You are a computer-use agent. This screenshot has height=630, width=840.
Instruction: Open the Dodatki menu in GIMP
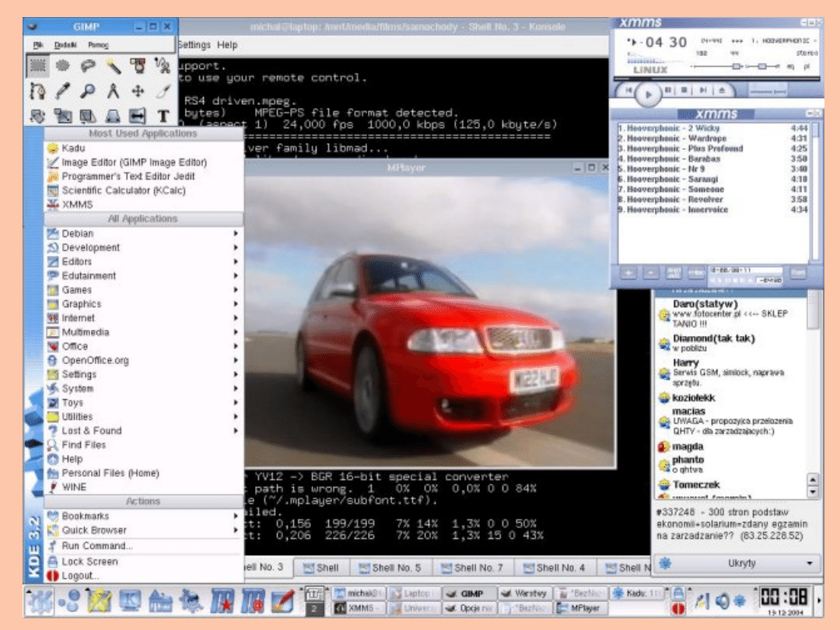65,45
